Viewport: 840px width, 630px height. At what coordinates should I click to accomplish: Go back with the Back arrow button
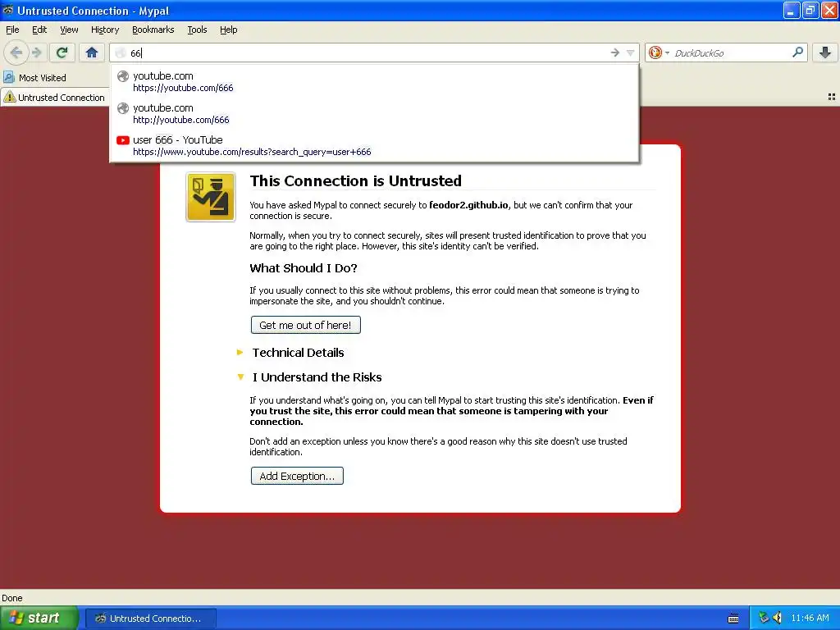tap(16, 52)
